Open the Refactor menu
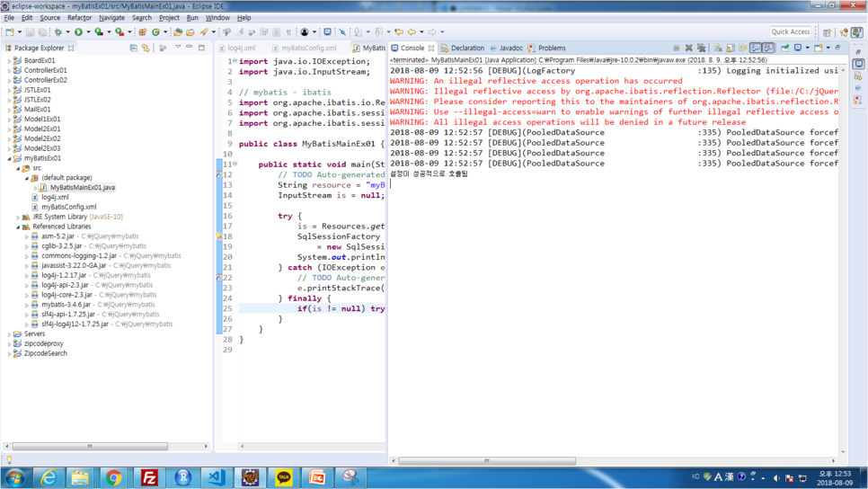The height and width of the screenshot is (489, 868). (79, 18)
